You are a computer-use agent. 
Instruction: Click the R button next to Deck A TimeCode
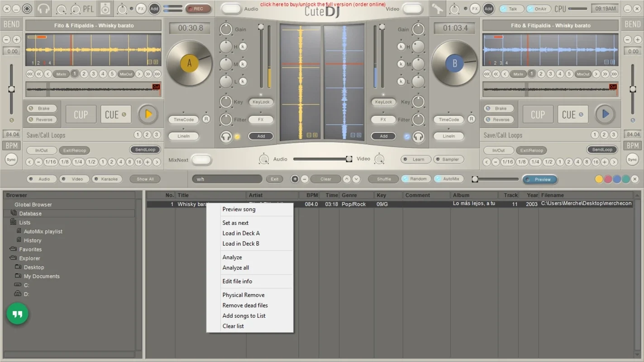(206, 119)
